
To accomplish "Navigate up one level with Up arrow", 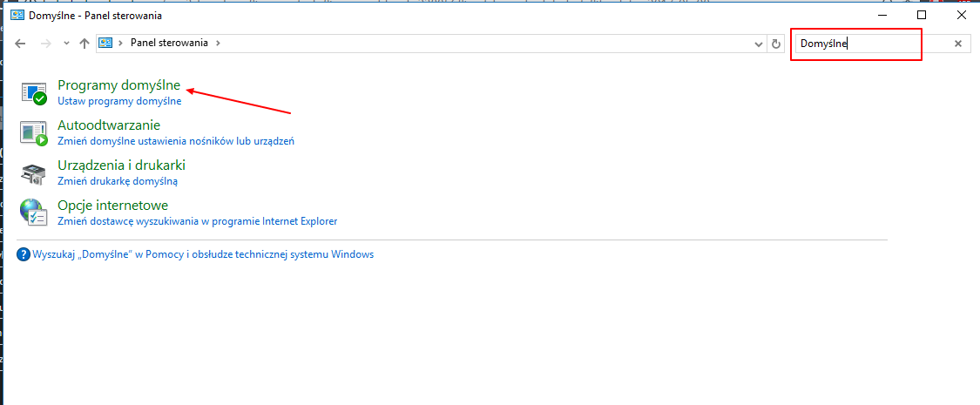I will click(84, 44).
